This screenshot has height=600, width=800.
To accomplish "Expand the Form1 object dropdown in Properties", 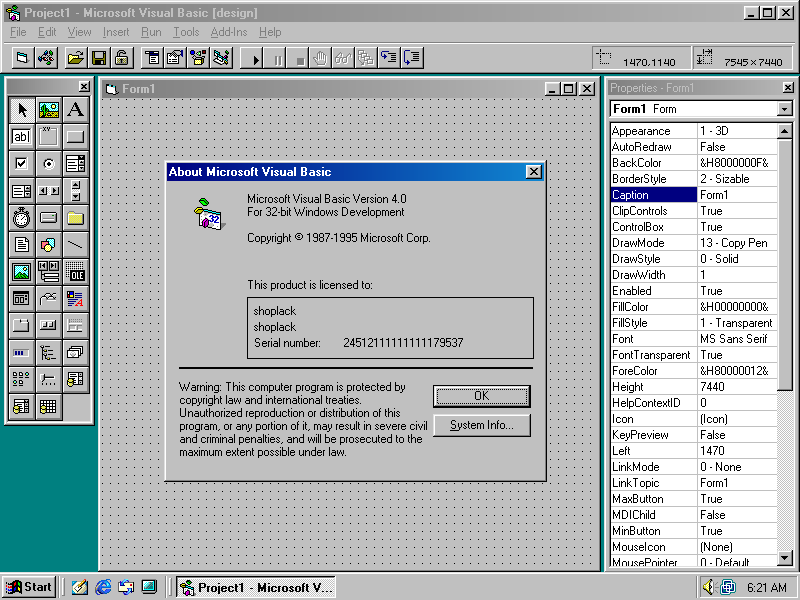I will click(784, 109).
